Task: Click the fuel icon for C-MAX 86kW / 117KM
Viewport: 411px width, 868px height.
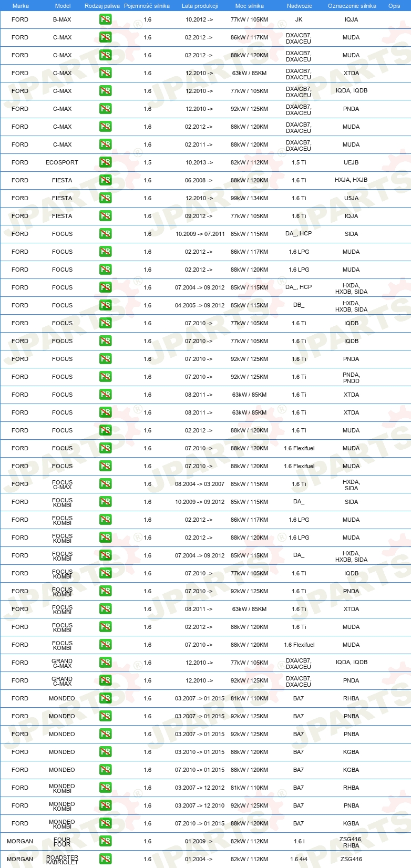Action: tap(105, 38)
